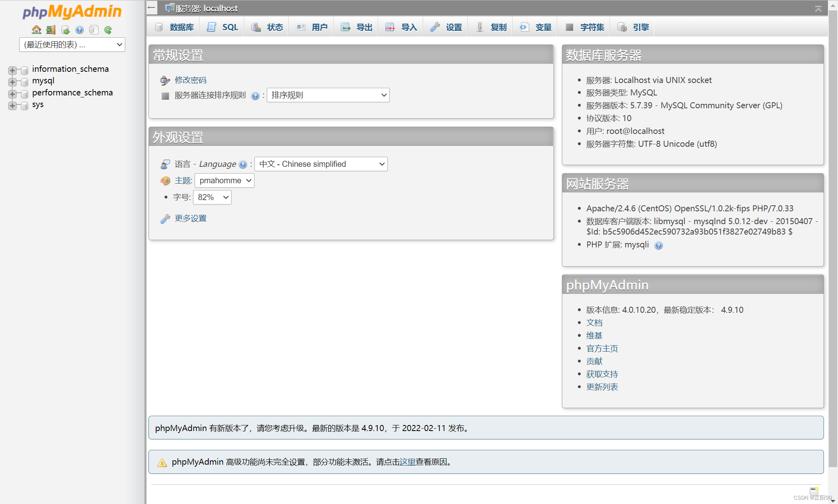838x504 pixels.
Task: Log out using the exit door icon
Action: click(x=50, y=29)
